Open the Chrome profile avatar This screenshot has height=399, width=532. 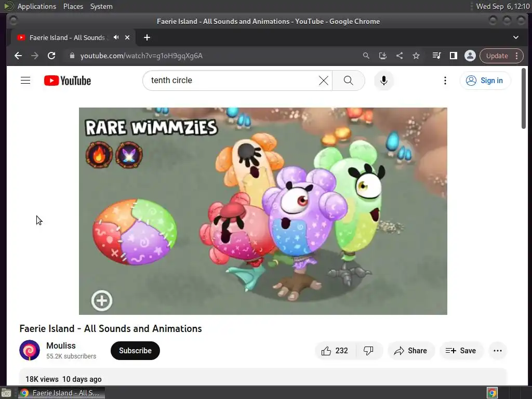[470, 56]
